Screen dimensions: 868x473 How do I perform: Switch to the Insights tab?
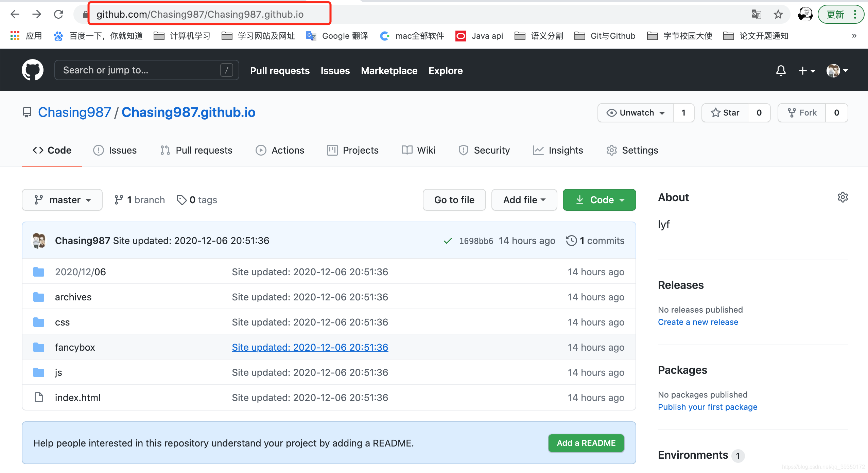(558, 150)
